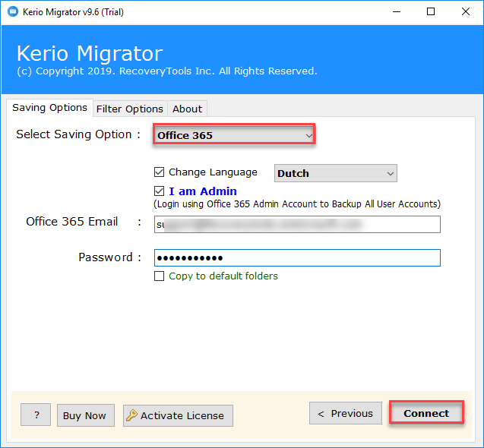Screen dimensions: 484x448
Task: Select the Saving Options tab
Action: [49, 108]
